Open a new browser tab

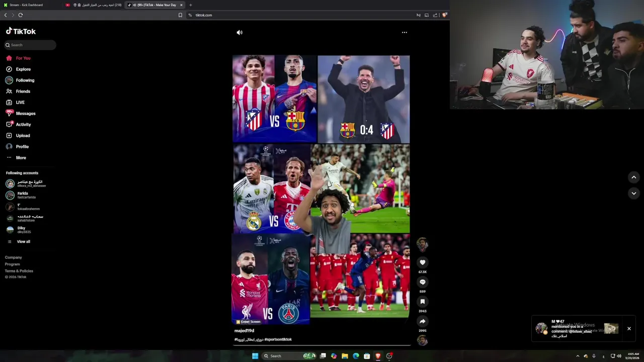tap(191, 5)
